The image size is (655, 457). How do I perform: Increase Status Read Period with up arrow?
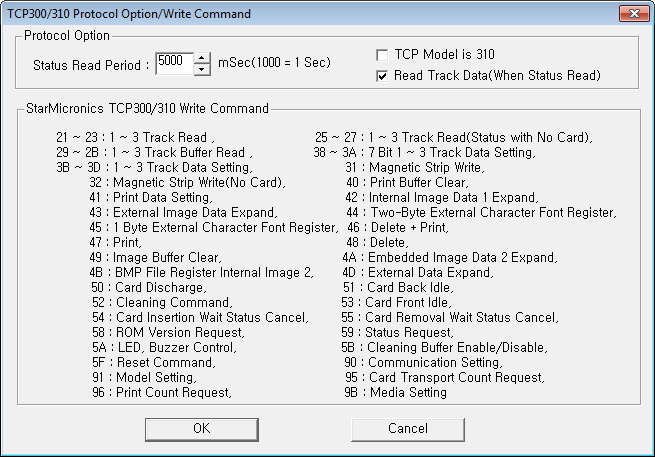[202, 58]
